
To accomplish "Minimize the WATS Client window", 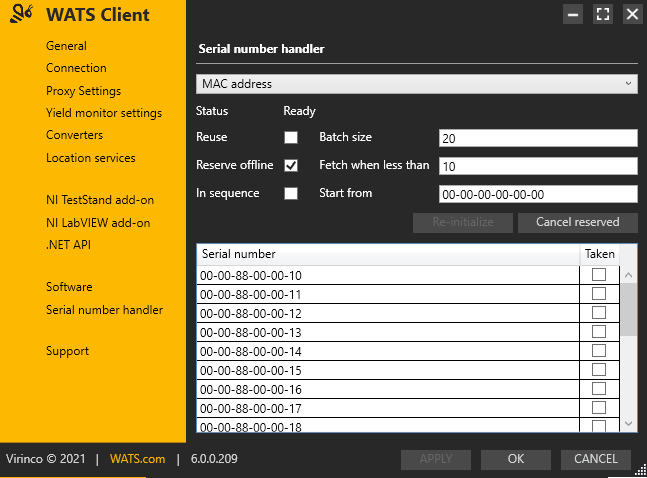I will pos(573,14).
